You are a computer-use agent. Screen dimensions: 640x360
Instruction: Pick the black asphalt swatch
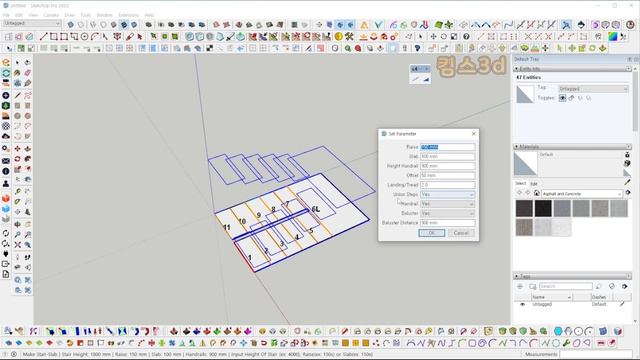(543, 208)
